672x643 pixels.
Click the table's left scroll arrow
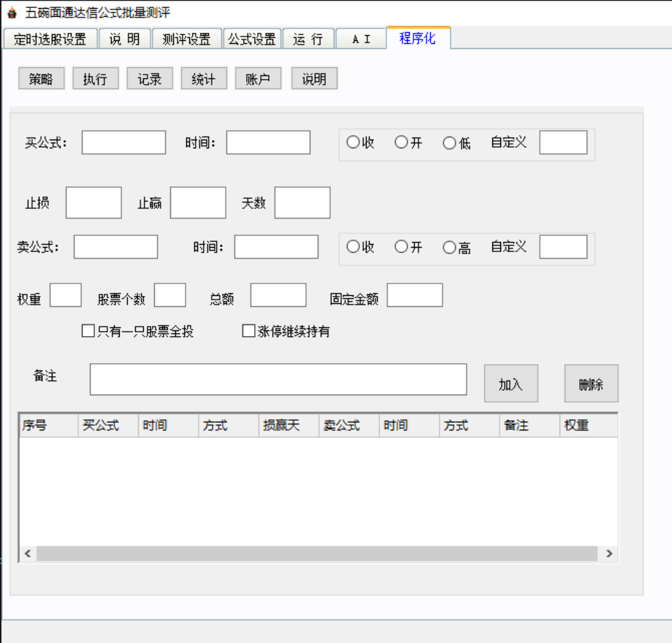tap(28, 554)
